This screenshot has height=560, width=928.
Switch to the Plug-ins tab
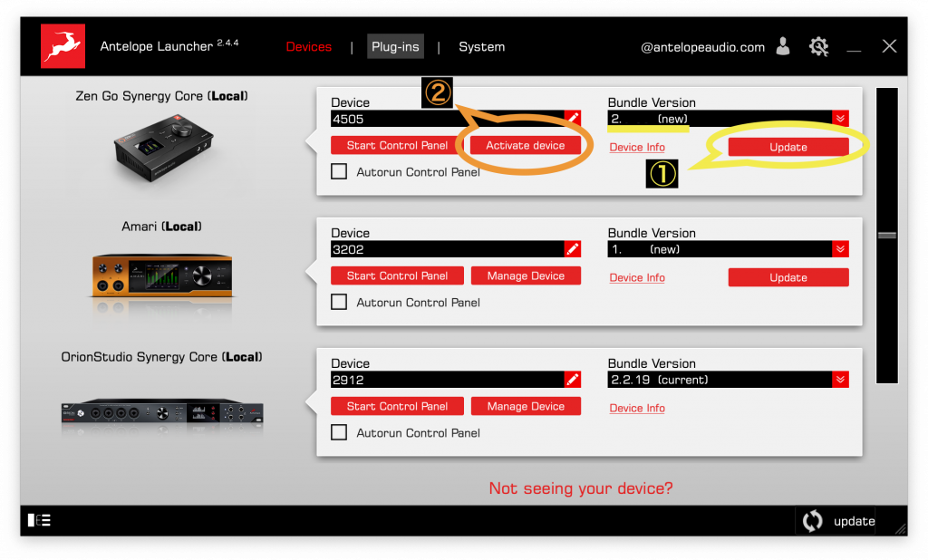click(x=395, y=47)
